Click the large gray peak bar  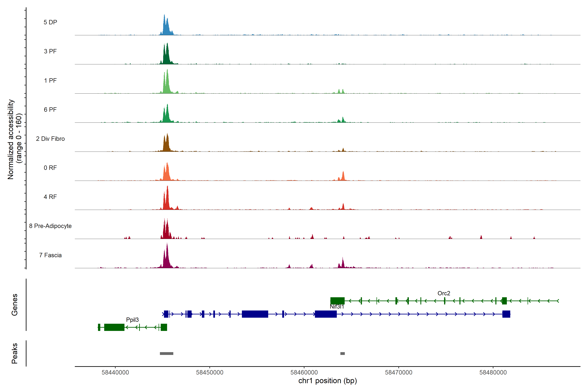click(166, 353)
